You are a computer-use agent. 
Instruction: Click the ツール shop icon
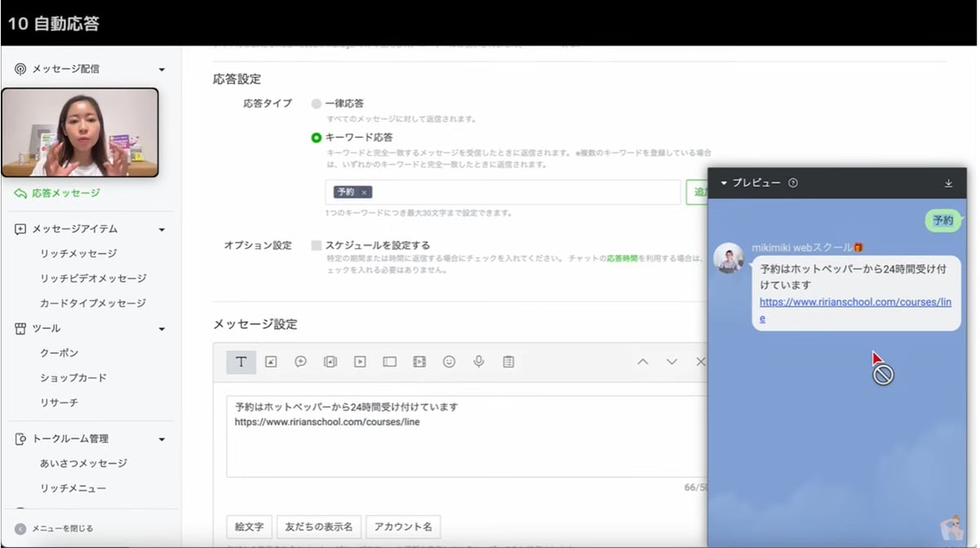point(20,328)
